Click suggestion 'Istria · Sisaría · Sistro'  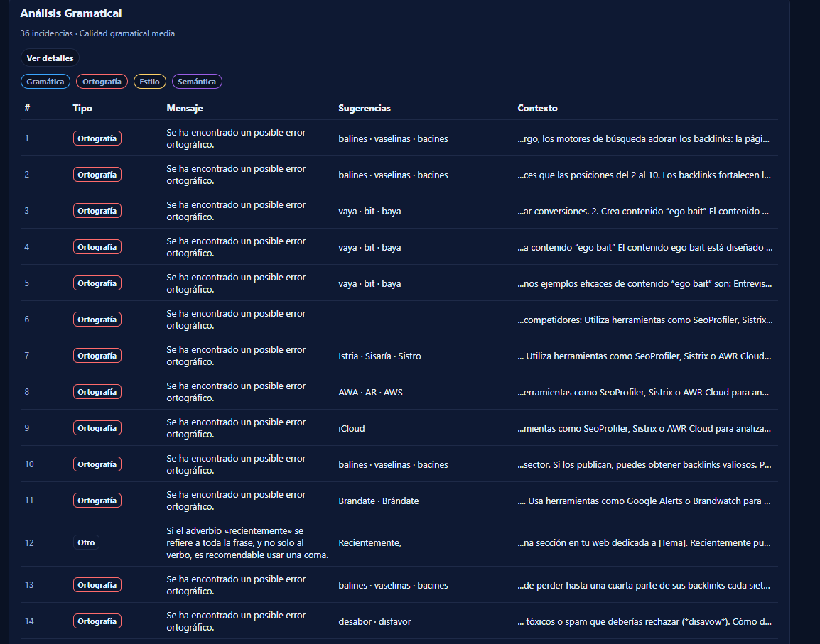(x=379, y=356)
